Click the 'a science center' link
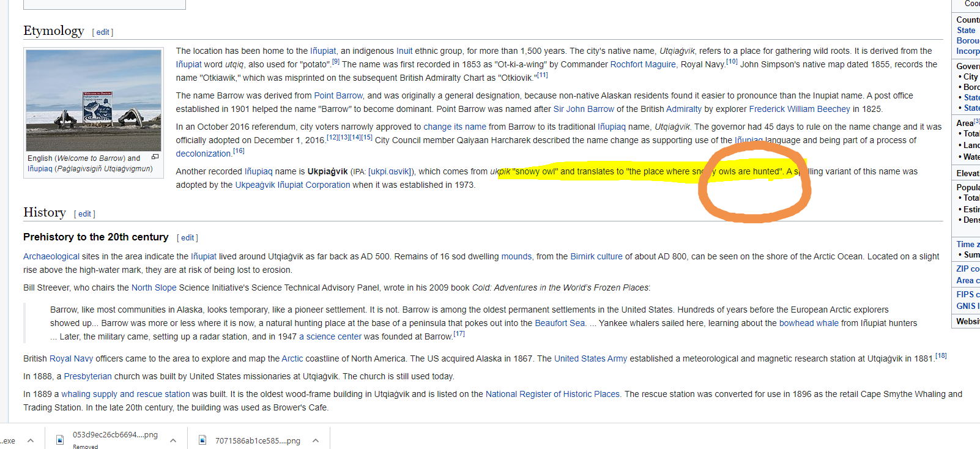 (330, 336)
